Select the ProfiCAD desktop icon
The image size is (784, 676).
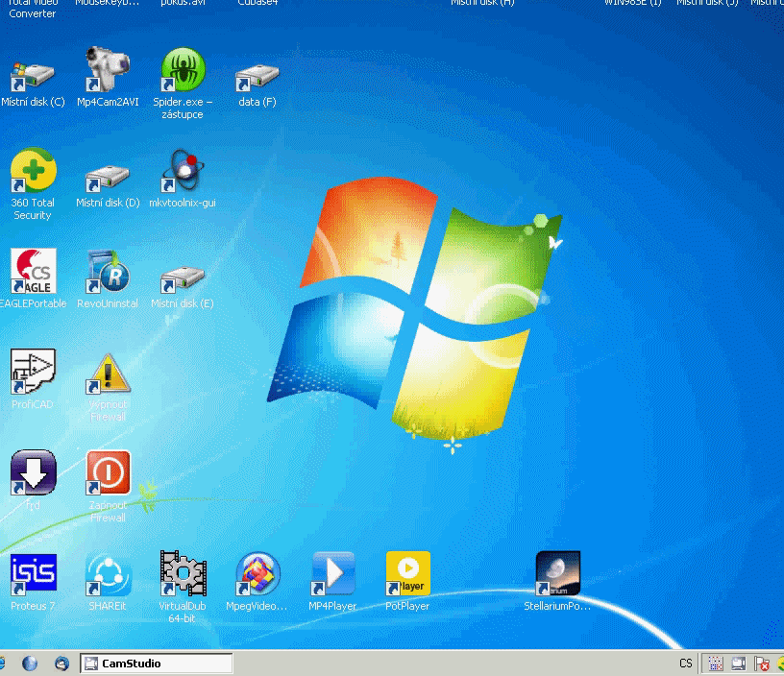coord(33,372)
